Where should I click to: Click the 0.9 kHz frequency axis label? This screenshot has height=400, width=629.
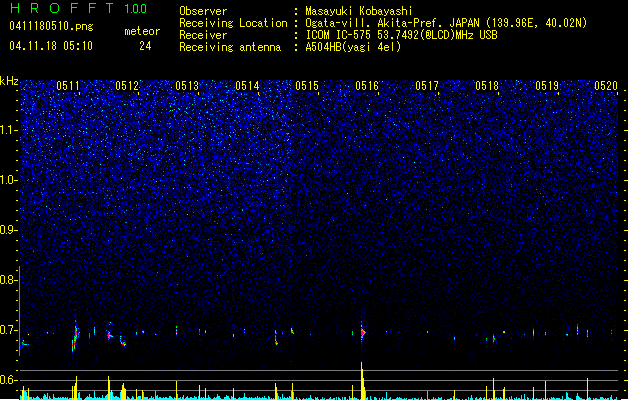click(9, 230)
